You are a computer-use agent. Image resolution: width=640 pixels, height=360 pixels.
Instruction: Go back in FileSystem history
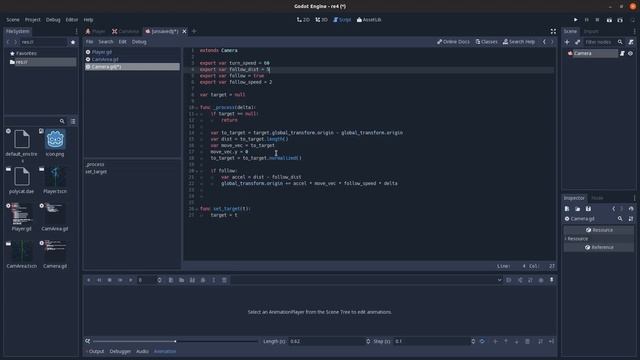point(8,42)
